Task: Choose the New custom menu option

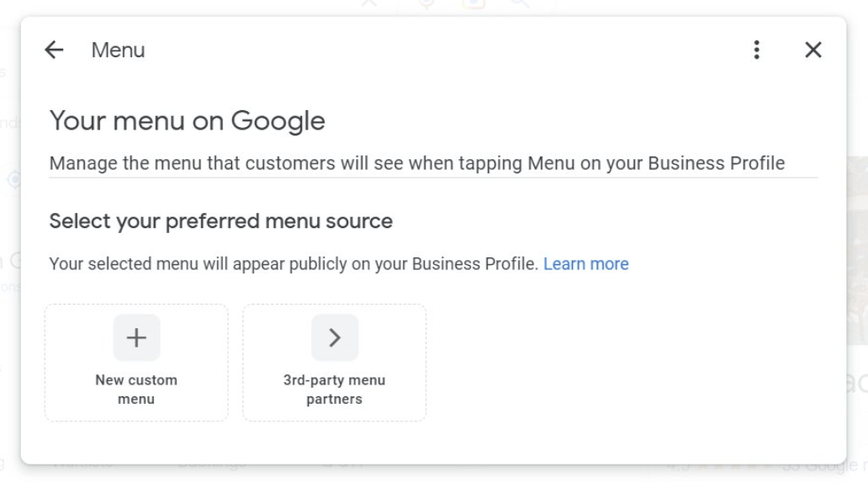Action: pyautogui.click(x=135, y=362)
